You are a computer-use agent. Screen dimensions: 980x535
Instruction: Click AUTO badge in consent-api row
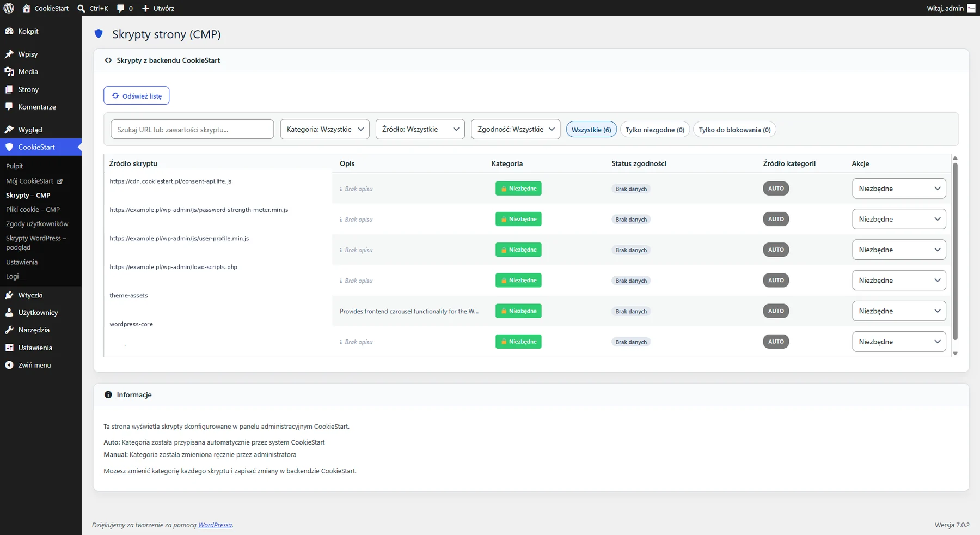pos(776,189)
